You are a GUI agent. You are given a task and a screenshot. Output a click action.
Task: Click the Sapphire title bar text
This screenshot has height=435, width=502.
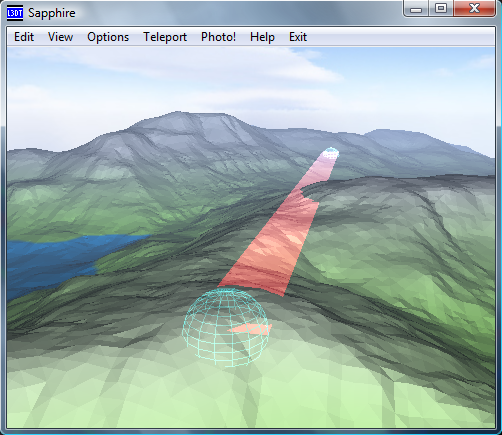tap(52, 13)
